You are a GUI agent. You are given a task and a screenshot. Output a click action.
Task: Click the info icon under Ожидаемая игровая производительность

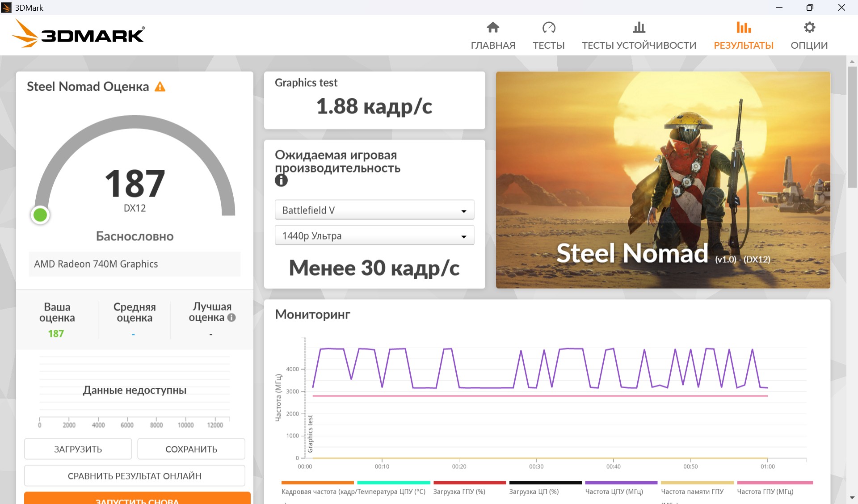(x=281, y=181)
